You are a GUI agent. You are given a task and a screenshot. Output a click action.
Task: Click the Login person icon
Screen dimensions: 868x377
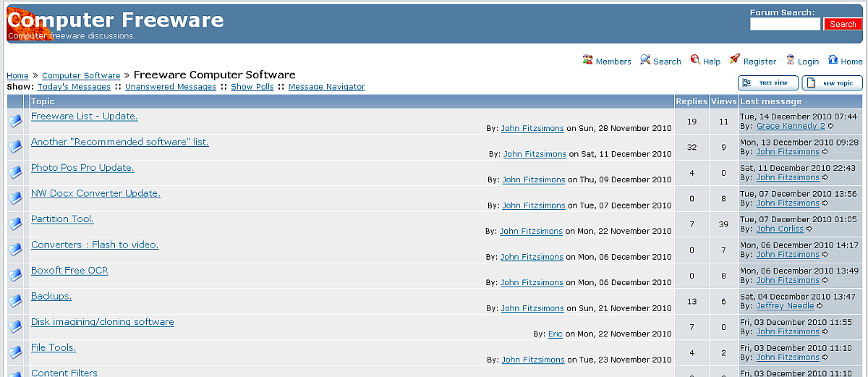point(791,60)
